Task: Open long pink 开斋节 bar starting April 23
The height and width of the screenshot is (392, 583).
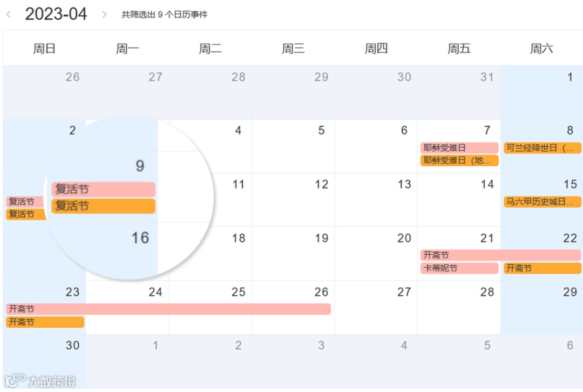Action: coord(168,309)
